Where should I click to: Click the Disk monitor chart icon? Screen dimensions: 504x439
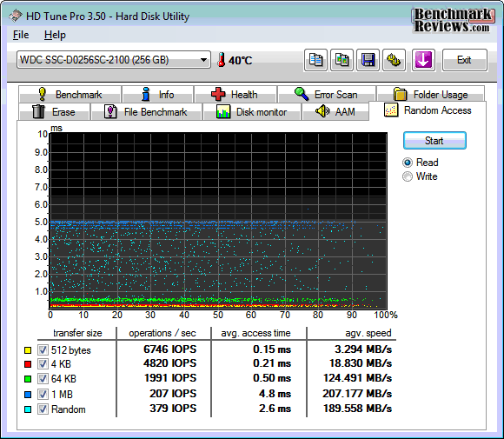(x=223, y=111)
